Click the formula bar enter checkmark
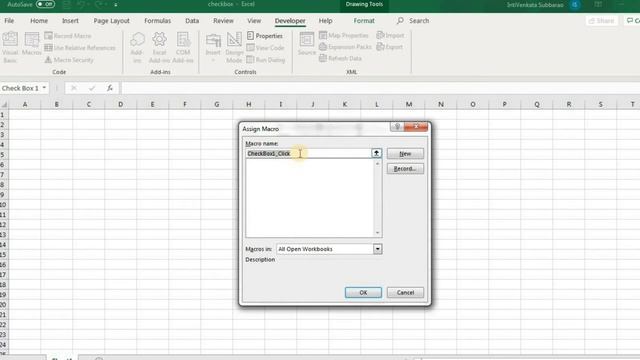Viewport: 640px width, 360px height. click(92, 88)
